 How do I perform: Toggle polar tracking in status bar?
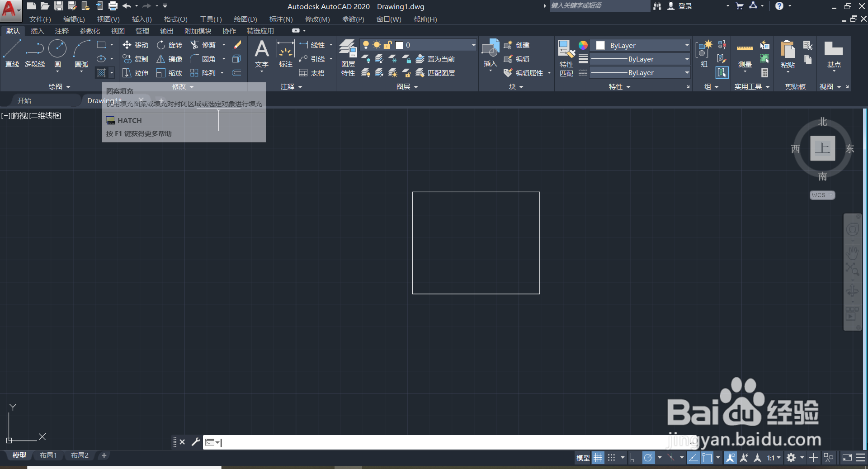point(648,458)
